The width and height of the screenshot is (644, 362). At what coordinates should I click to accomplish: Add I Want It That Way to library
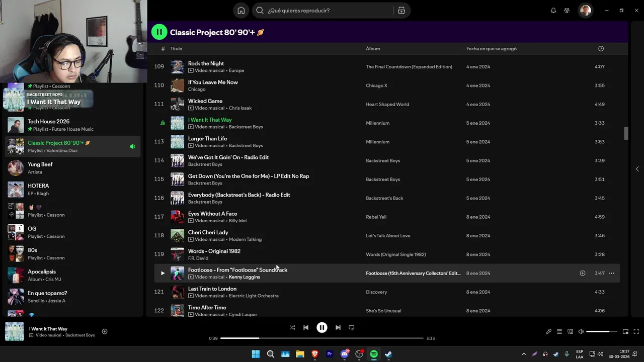click(105, 331)
